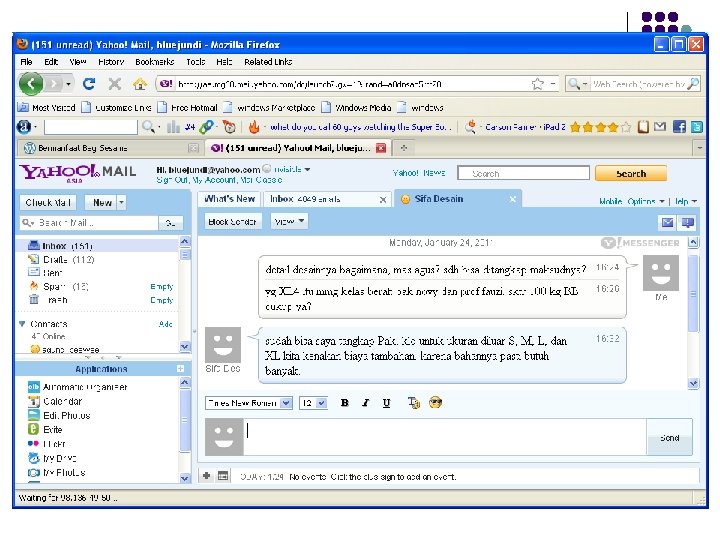Open the History menu
This screenshot has width=720, height=540.
click(x=111, y=62)
